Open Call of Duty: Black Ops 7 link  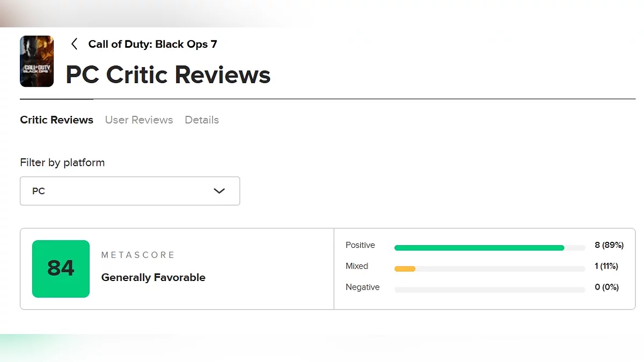[x=152, y=44]
